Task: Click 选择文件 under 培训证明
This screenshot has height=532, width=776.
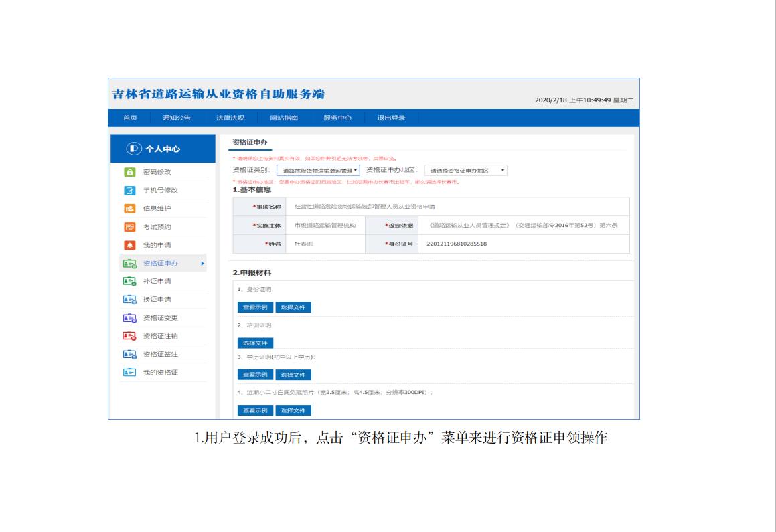Action: tap(255, 343)
